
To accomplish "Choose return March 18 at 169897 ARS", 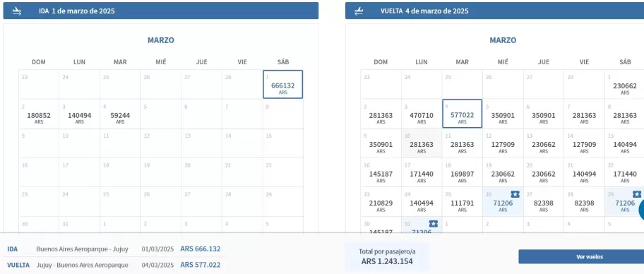I will pyautogui.click(x=462, y=172).
